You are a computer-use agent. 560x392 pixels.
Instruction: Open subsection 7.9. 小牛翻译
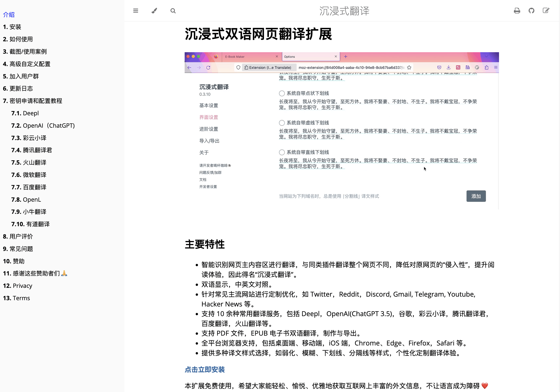pyautogui.click(x=29, y=212)
